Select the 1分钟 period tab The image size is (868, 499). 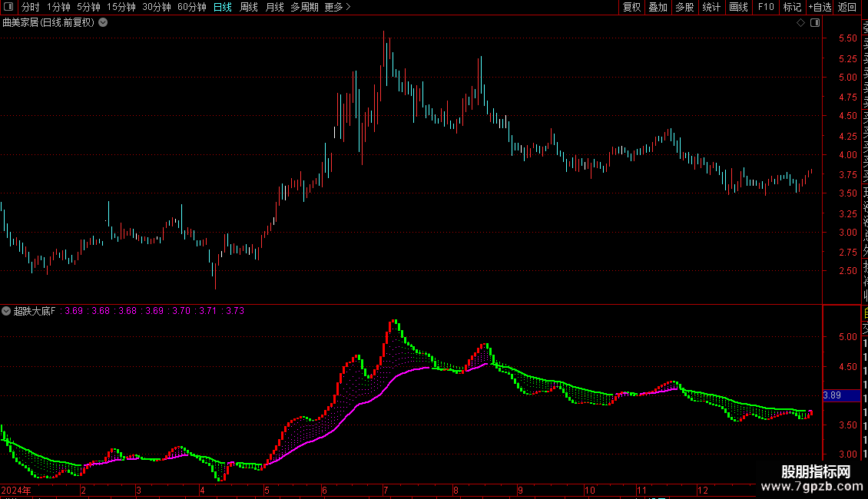point(58,7)
